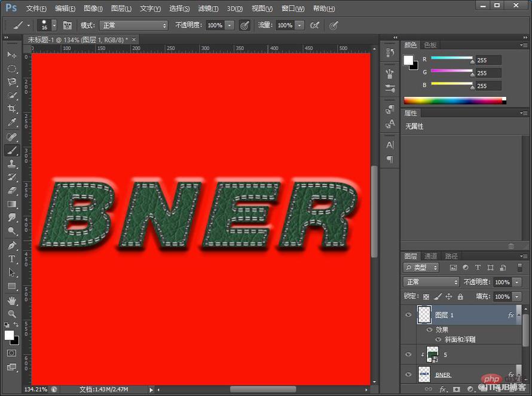The height and width of the screenshot is (396, 532).
Task: Open the layer blend mode 正常 dropdown
Action: (x=431, y=282)
